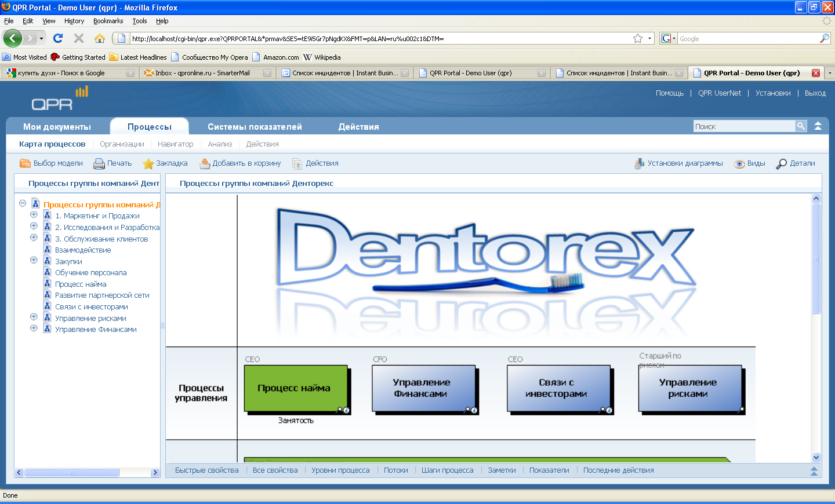Open the Firefox Bookmarks menu
835x504 pixels.
pyautogui.click(x=108, y=21)
